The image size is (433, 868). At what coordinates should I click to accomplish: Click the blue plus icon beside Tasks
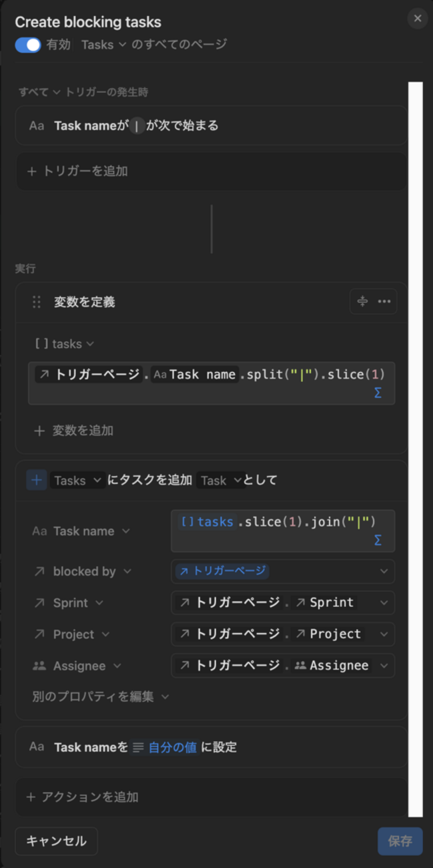coord(37,480)
